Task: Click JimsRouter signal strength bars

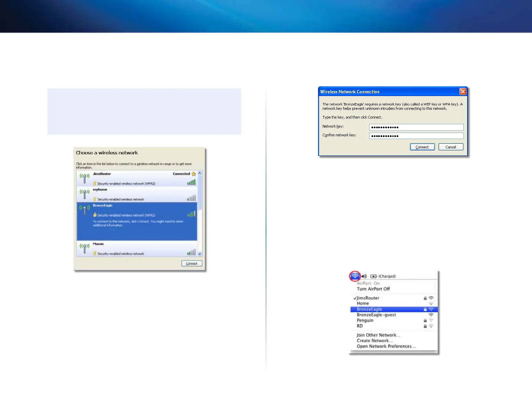Action: click(x=191, y=182)
